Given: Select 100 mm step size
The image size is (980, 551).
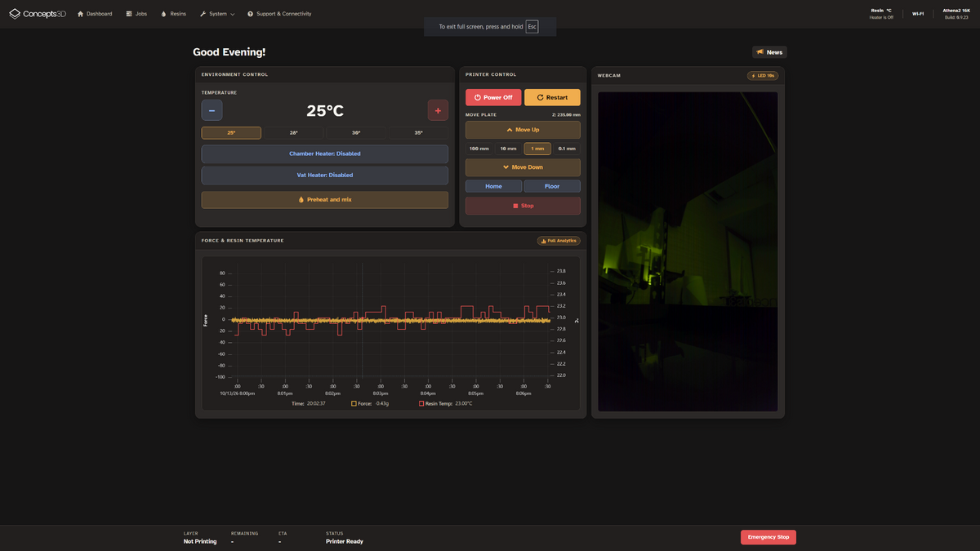Looking at the screenshot, I should (x=479, y=149).
